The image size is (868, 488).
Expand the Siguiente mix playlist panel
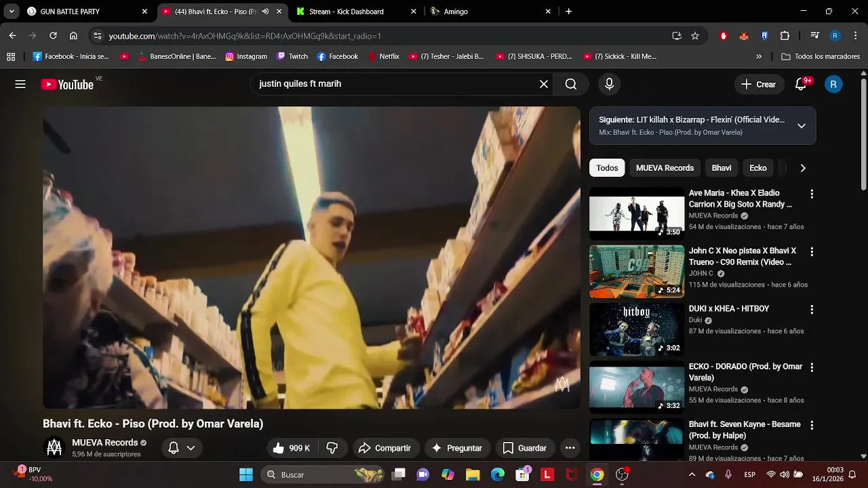(802, 125)
